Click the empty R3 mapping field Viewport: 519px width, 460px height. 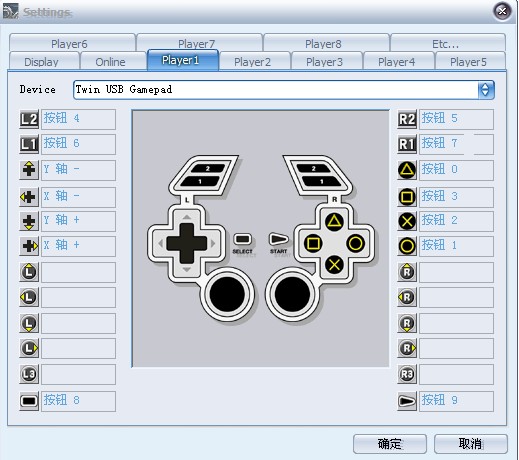tap(456, 374)
